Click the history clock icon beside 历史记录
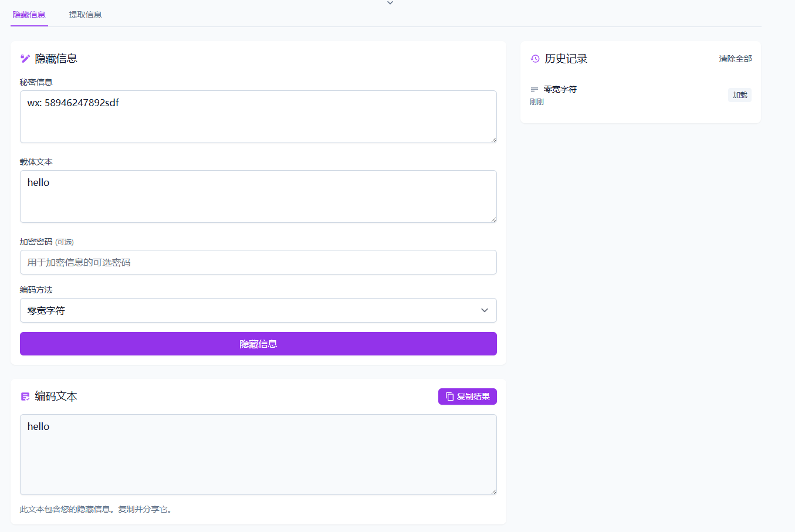 tap(535, 59)
